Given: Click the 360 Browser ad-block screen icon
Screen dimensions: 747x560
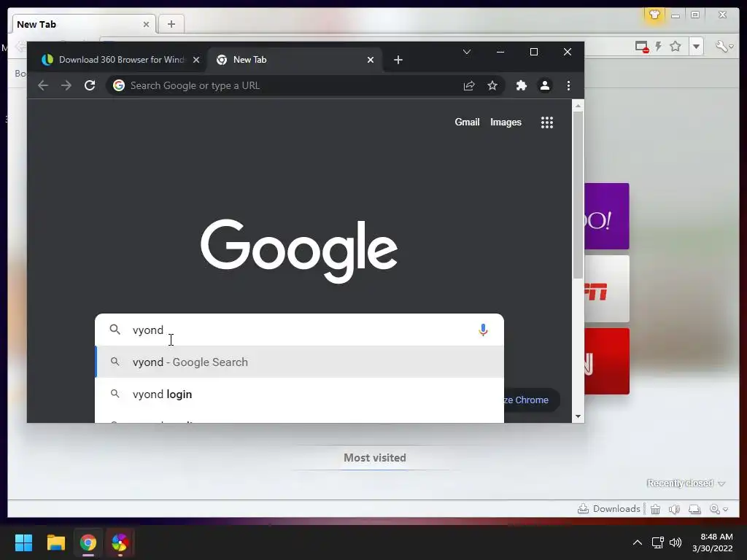Looking at the screenshot, I should (x=642, y=47).
